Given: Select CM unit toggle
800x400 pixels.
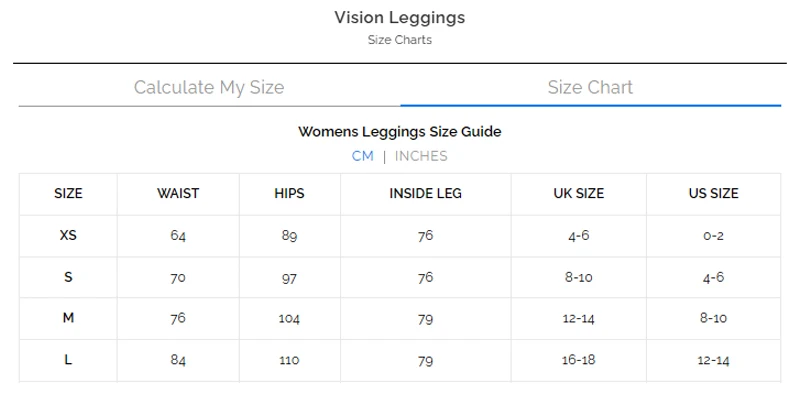Looking at the screenshot, I should coord(362,156).
